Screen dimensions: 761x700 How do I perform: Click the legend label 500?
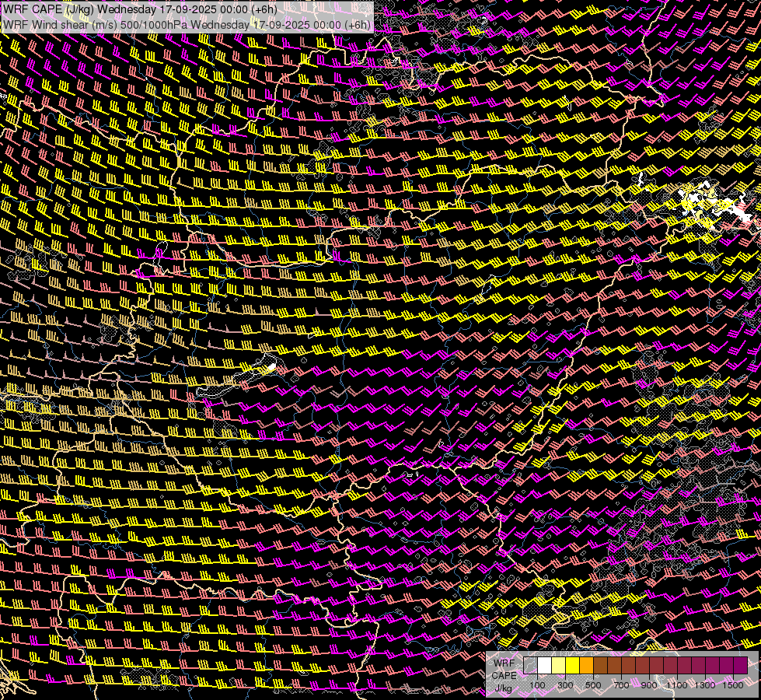pyautogui.click(x=593, y=685)
